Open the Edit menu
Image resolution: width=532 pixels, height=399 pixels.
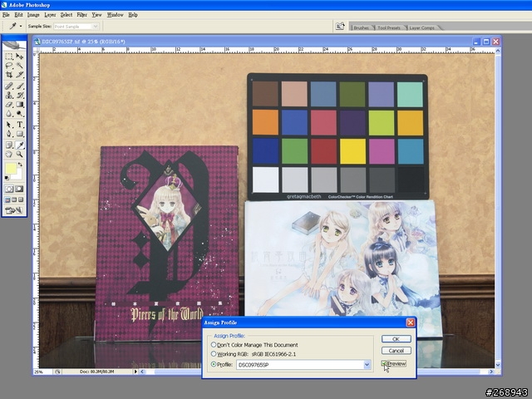tap(18, 15)
